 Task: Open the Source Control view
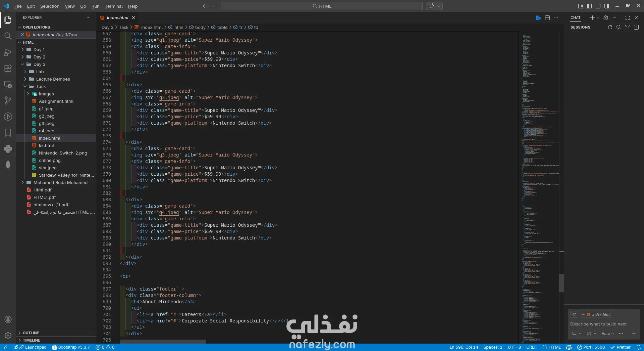point(8,100)
